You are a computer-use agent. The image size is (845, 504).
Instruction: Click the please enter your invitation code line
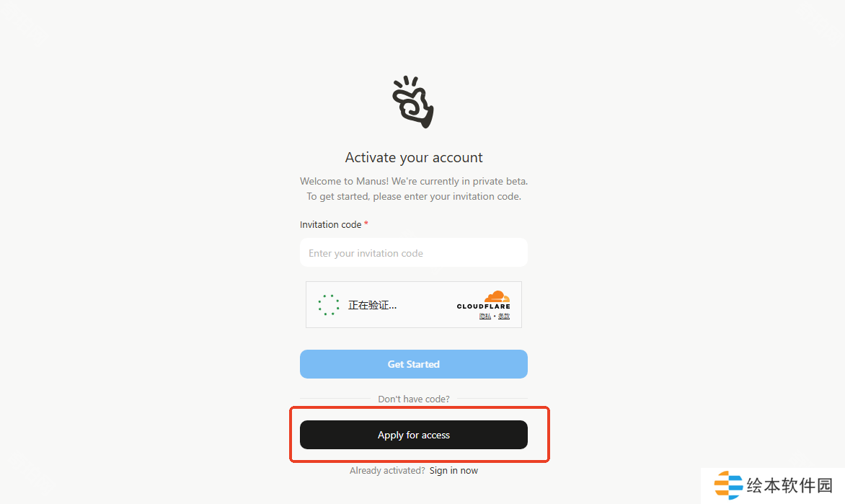point(413,196)
